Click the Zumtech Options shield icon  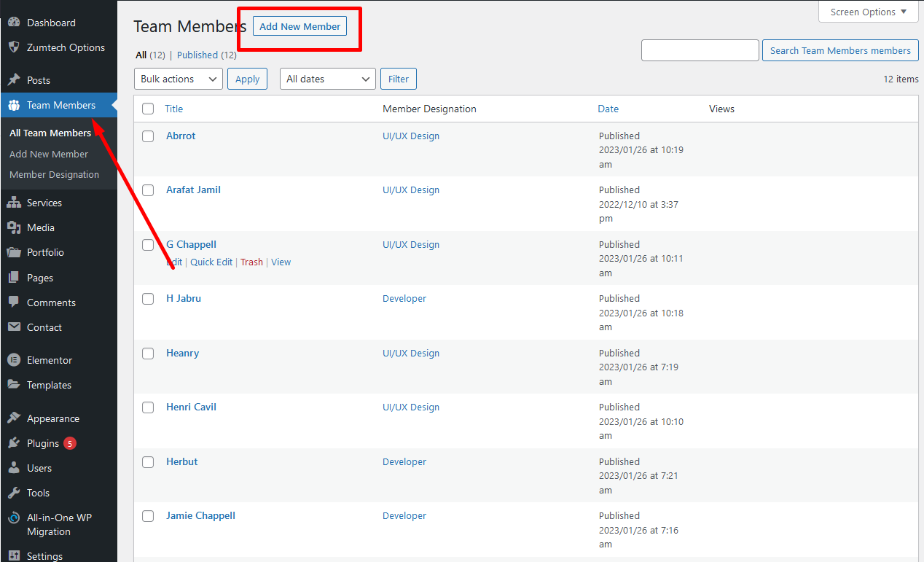[14, 47]
